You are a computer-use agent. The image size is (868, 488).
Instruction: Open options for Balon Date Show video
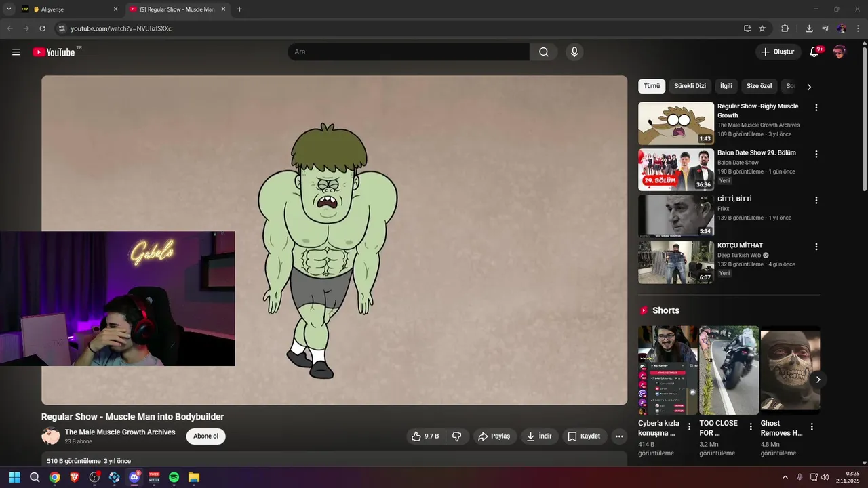tap(816, 154)
